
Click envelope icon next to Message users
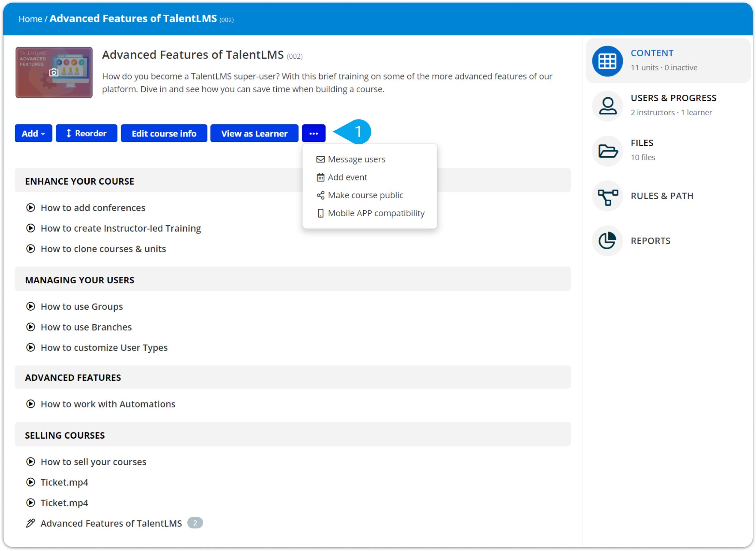(320, 160)
